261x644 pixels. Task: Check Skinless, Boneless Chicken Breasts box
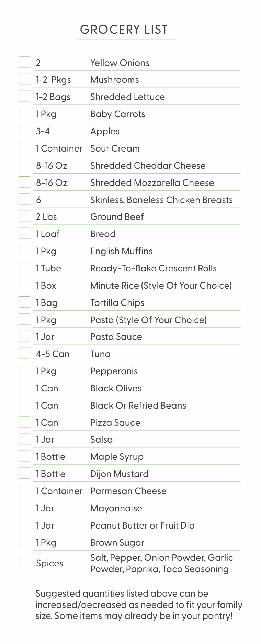[24, 199]
